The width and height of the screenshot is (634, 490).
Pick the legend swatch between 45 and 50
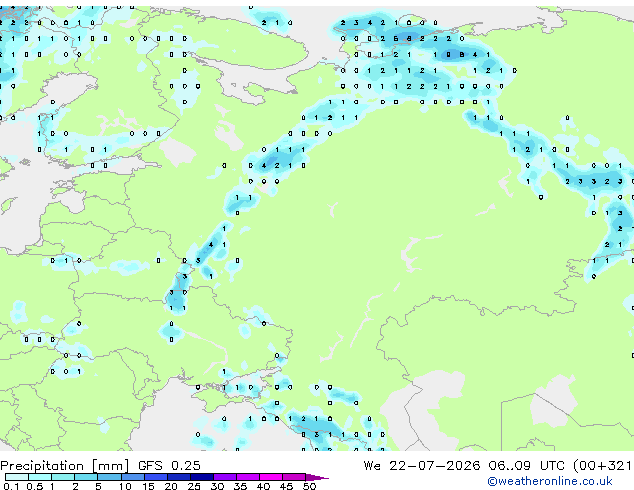pyautogui.click(x=294, y=477)
